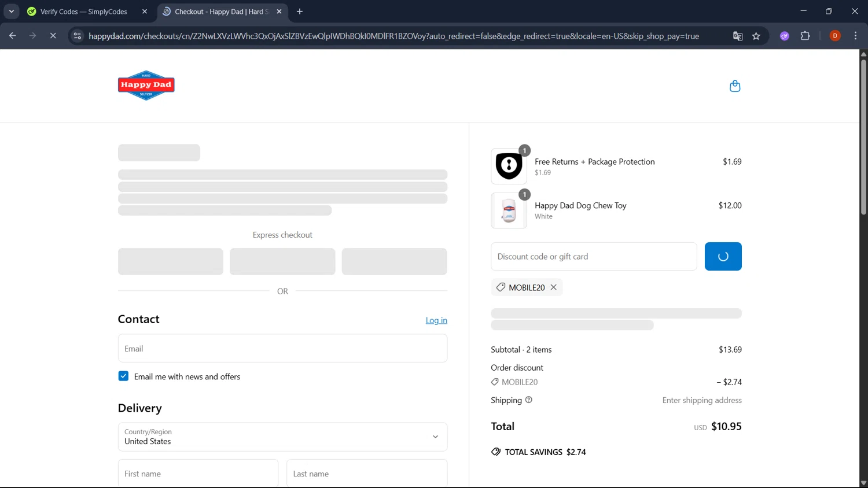Open site information icon in address bar
Screen dimensions: 868x488
coord(78,36)
